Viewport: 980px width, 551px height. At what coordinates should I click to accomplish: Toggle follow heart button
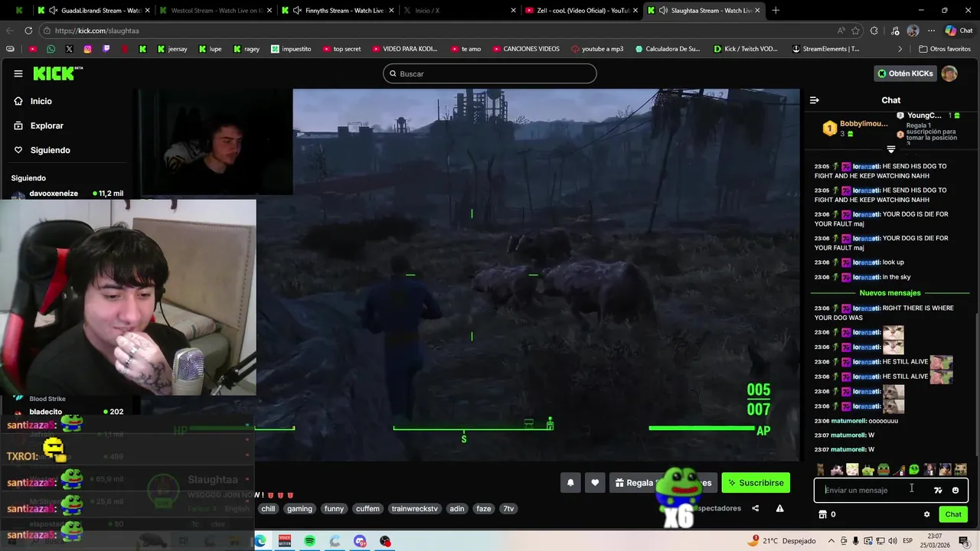(595, 483)
